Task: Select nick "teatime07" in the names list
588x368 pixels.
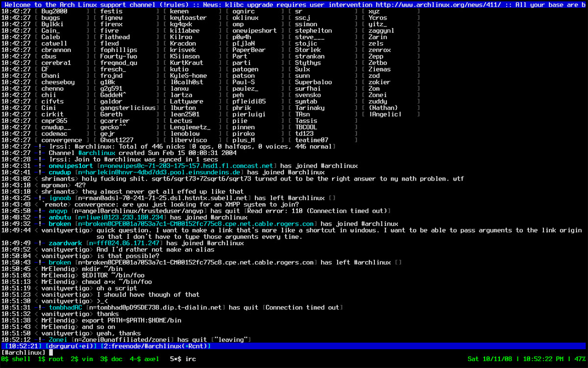Action: [x=312, y=140]
